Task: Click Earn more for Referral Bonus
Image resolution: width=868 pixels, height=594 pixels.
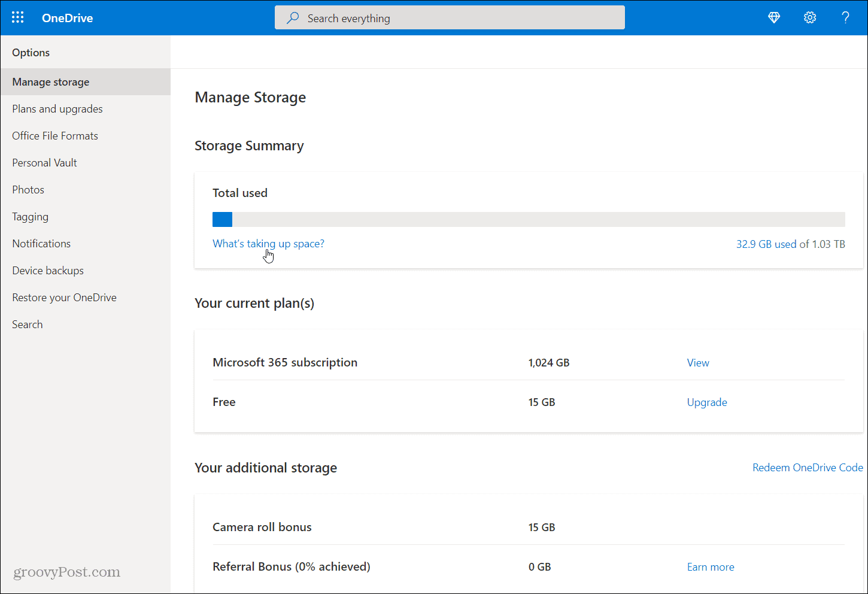Action: 711,567
